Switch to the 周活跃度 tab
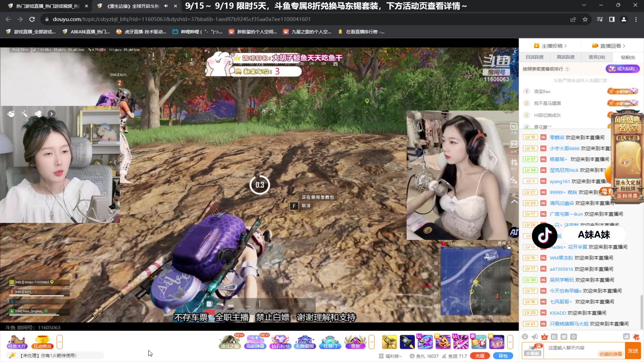This screenshot has width=644, height=362. pos(566,57)
